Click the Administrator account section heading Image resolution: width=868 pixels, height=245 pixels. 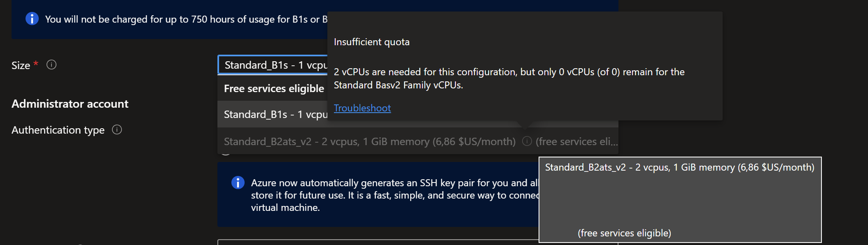pos(70,104)
